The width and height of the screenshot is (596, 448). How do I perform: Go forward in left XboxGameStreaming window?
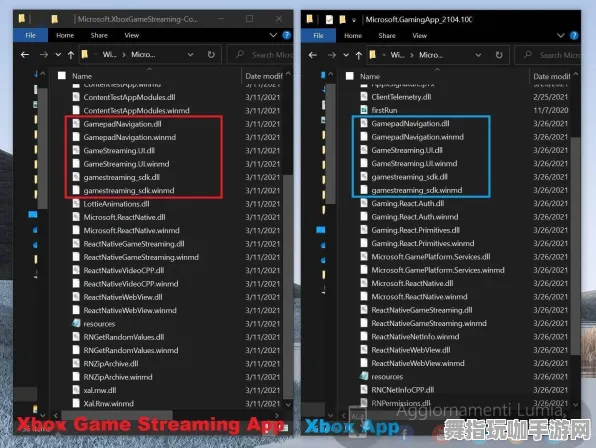click(x=44, y=55)
